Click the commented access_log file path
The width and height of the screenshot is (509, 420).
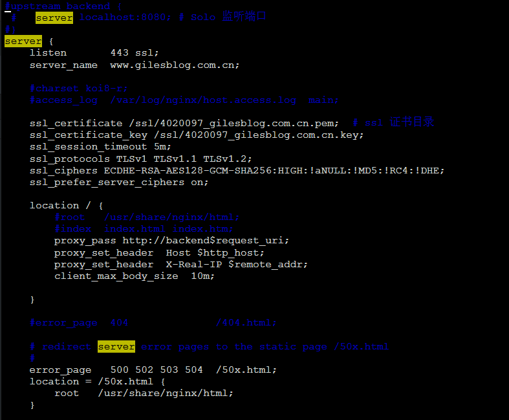click(x=203, y=100)
